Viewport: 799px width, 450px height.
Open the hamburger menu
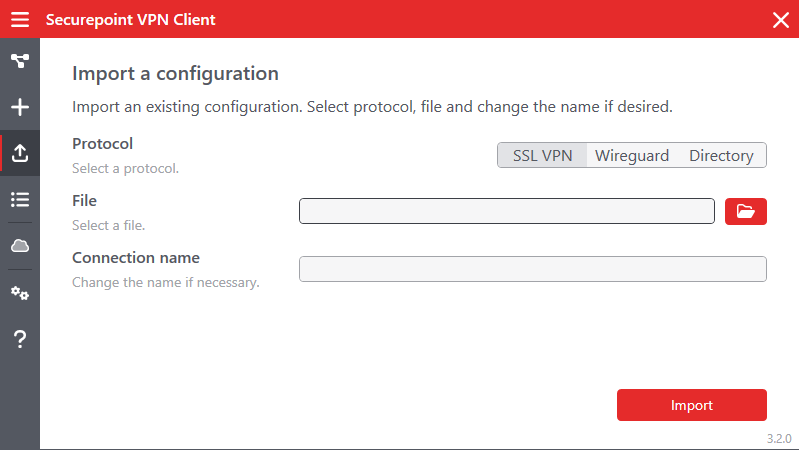pyautogui.click(x=20, y=20)
